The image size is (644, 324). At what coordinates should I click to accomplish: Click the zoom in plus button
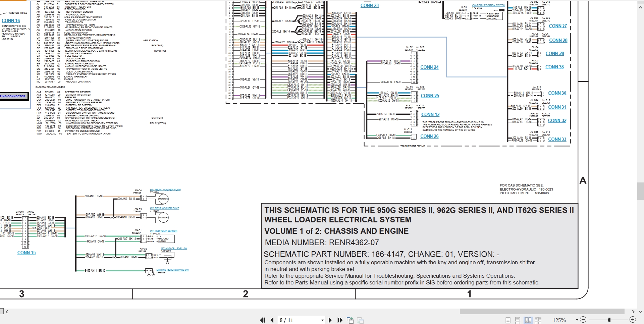pyautogui.click(x=633, y=320)
